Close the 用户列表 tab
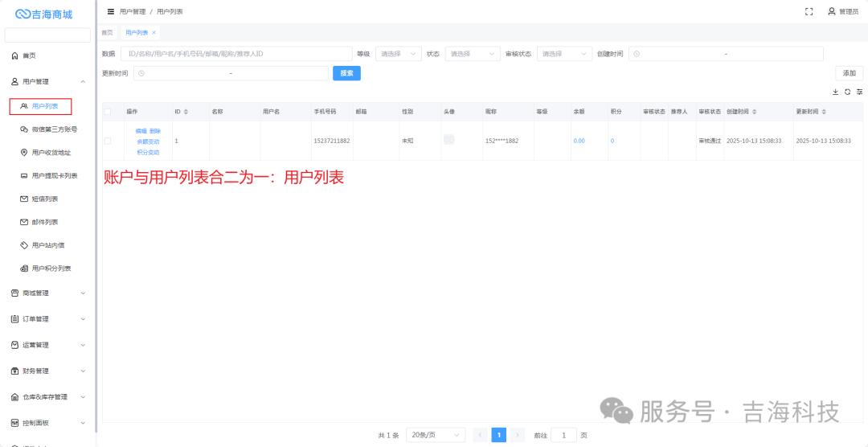Viewport: 868px width, 447px height. 154,33
